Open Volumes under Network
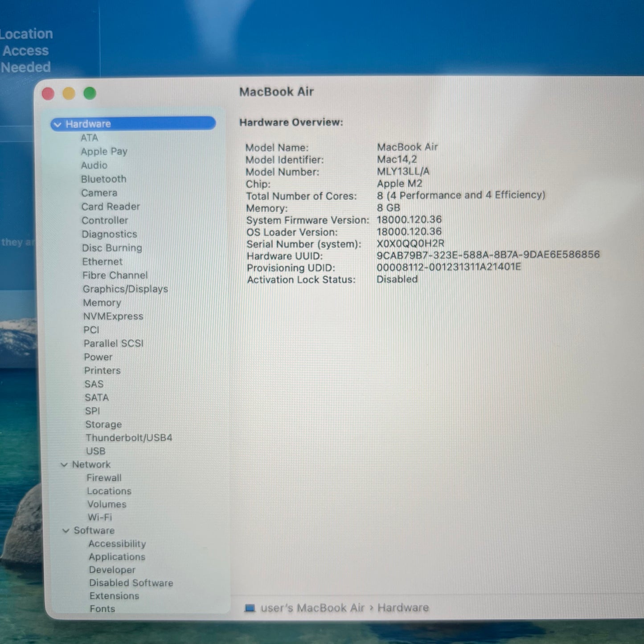This screenshot has height=644, width=644. (107, 505)
